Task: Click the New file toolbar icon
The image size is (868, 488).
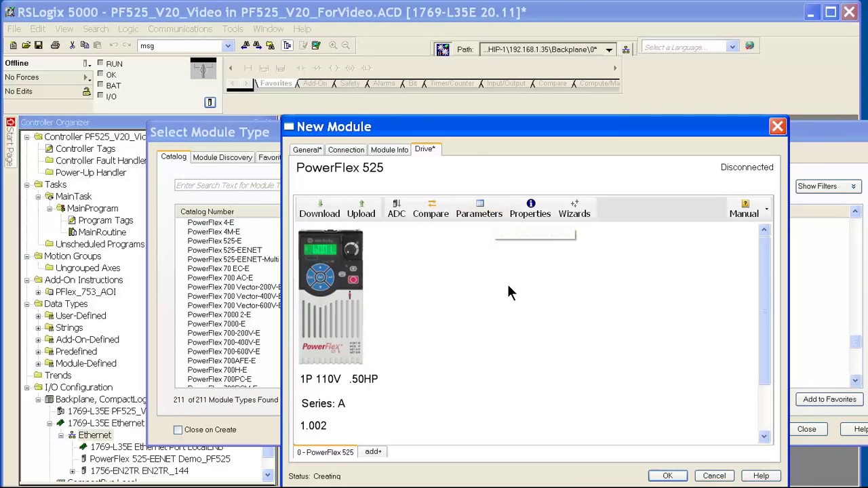Action: point(13,45)
